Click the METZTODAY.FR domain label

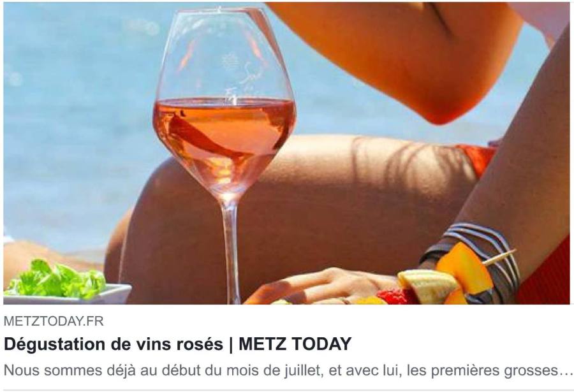(54, 321)
